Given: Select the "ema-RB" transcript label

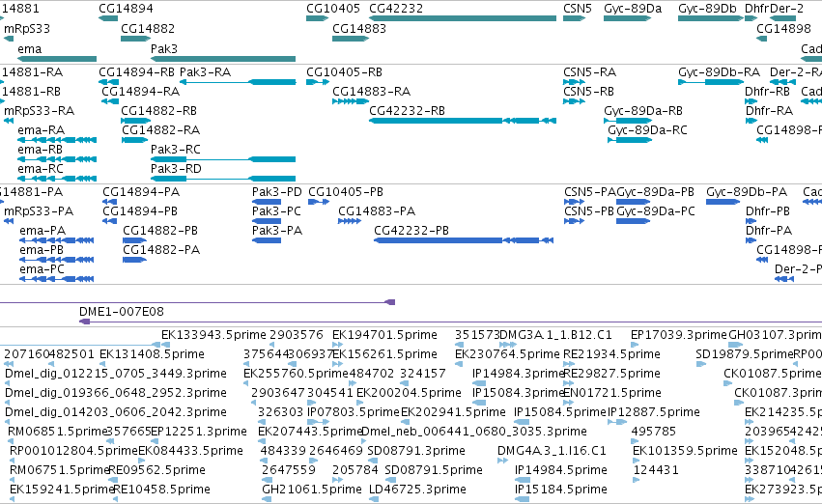Looking at the screenshot, I should coord(40,150).
